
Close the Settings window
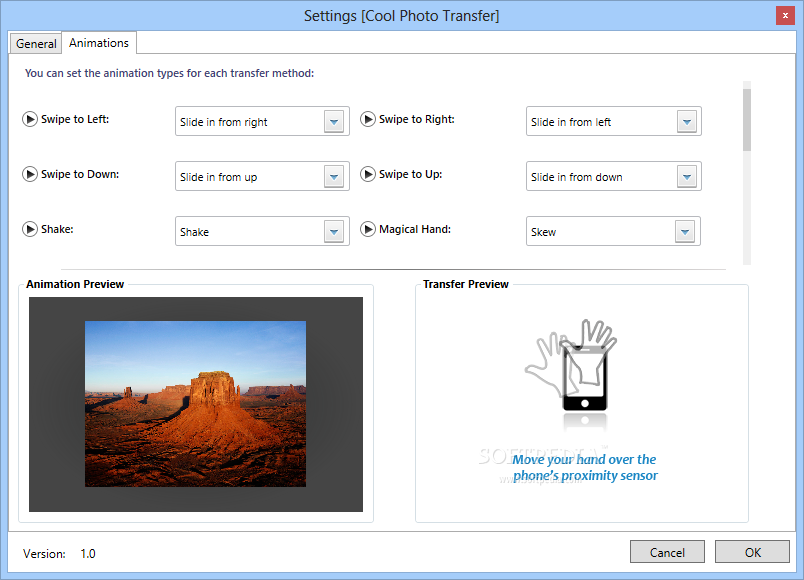point(785,15)
